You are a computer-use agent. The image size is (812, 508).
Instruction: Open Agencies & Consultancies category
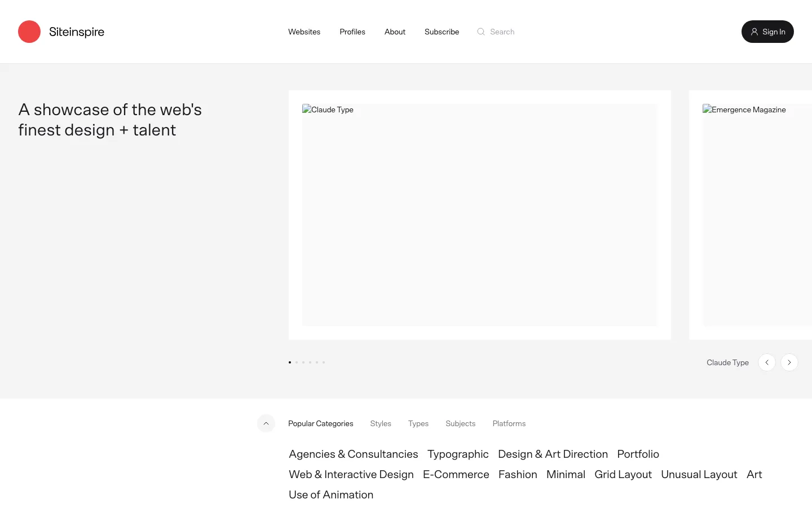point(354,454)
